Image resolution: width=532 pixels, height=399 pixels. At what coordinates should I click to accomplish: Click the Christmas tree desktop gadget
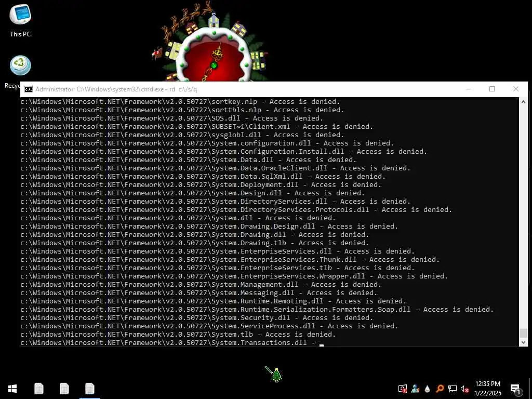pos(276,375)
